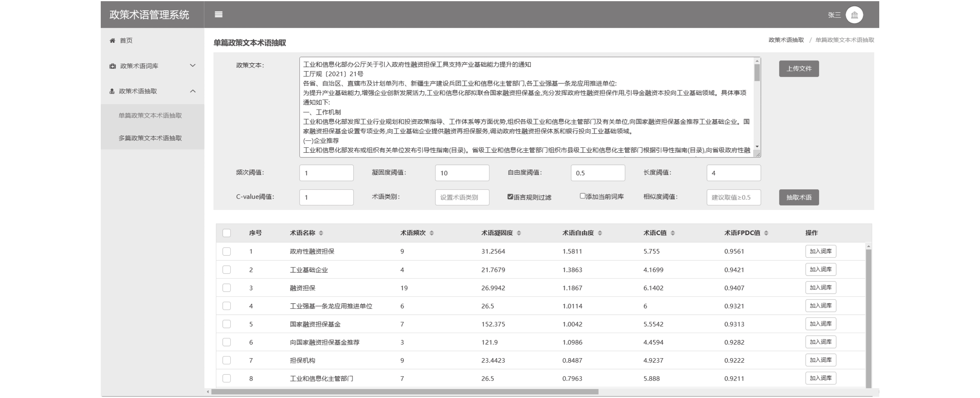
Task: Add 工业强基一条龙应用推进单位 via 加入词库 button
Action: [821, 305]
